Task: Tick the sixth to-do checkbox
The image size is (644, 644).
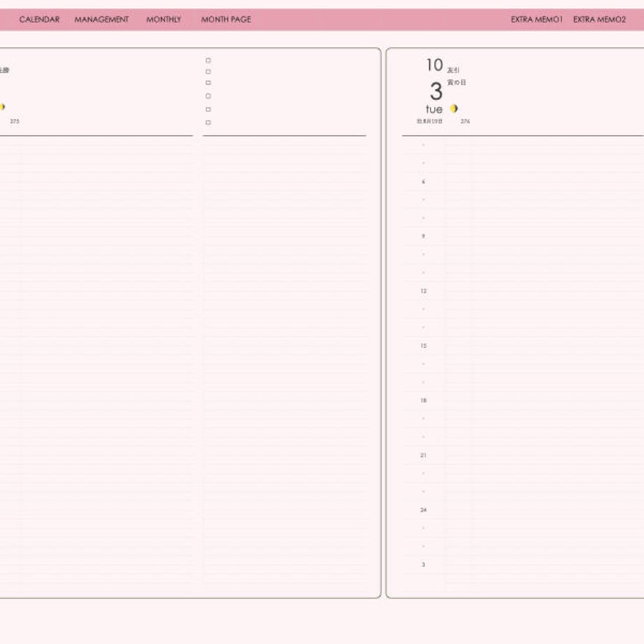Action: click(x=208, y=122)
